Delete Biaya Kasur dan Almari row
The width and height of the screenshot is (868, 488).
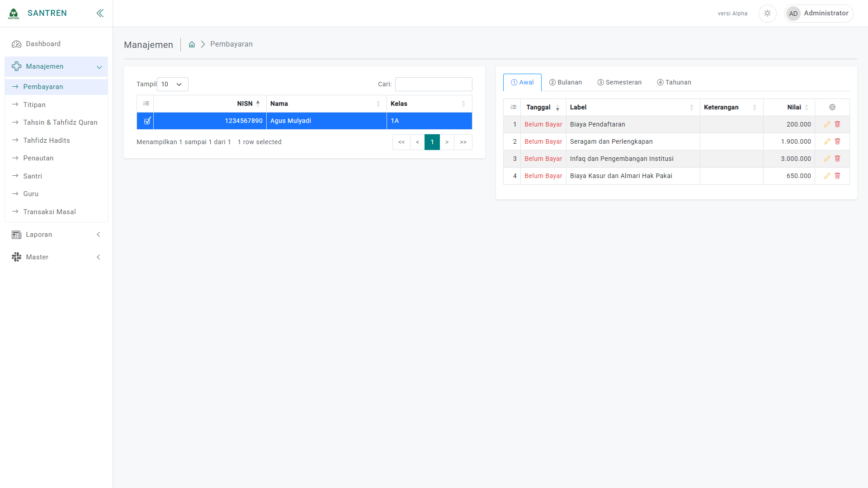[x=837, y=176]
